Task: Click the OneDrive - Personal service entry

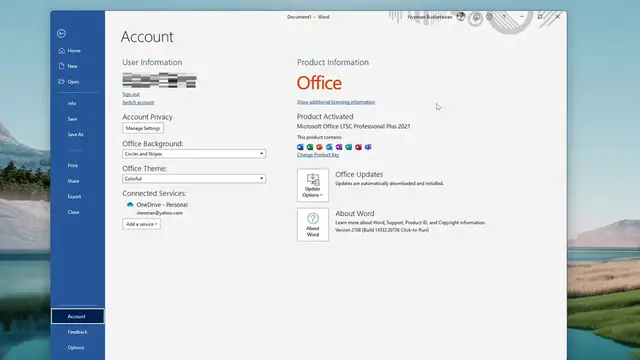Action: tap(162, 204)
